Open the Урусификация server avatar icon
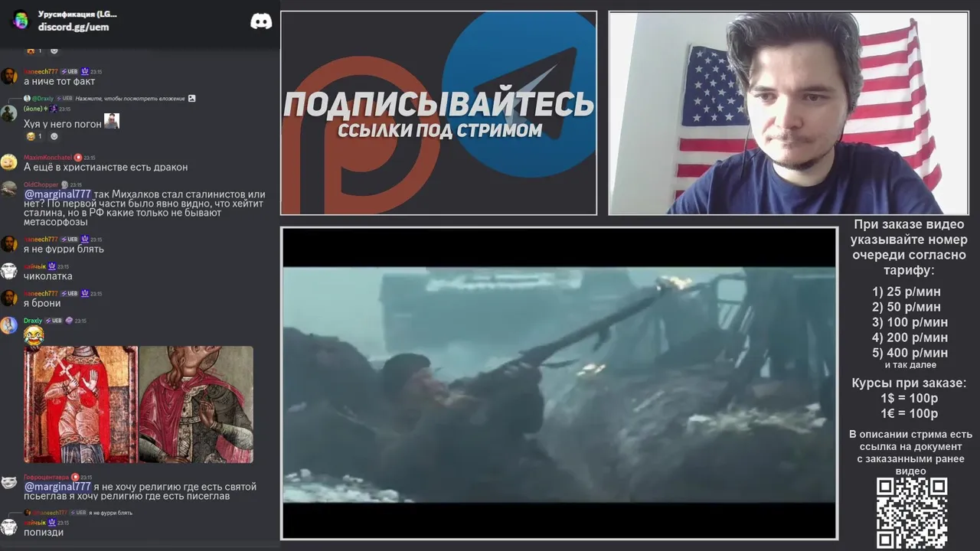Image resolution: width=980 pixels, height=551 pixels. coord(21,21)
